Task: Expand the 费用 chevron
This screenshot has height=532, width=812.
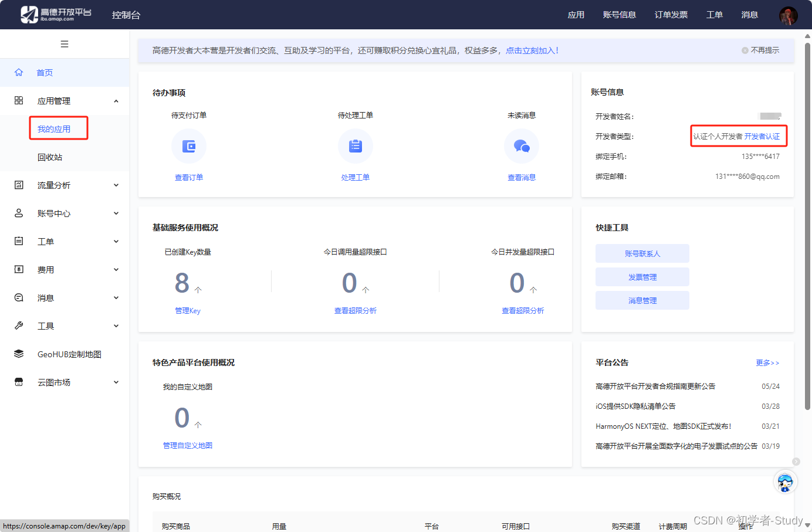Action: click(x=116, y=270)
